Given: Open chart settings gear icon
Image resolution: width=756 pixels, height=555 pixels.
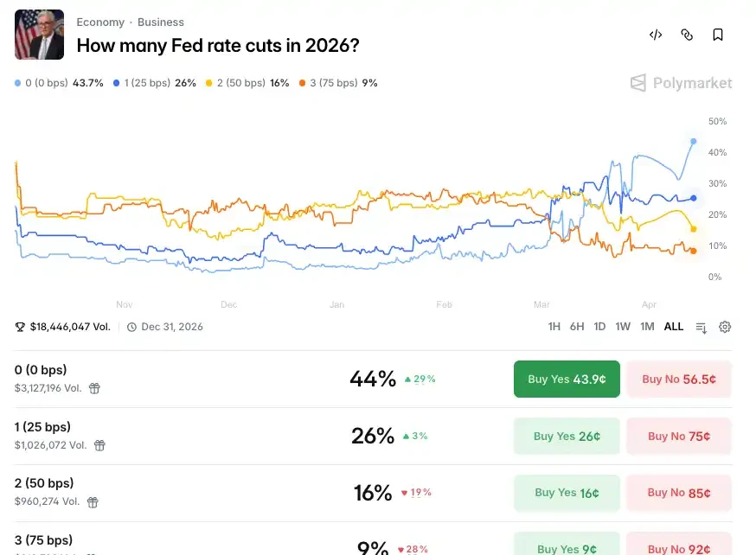Looking at the screenshot, I should click(725, 327).
